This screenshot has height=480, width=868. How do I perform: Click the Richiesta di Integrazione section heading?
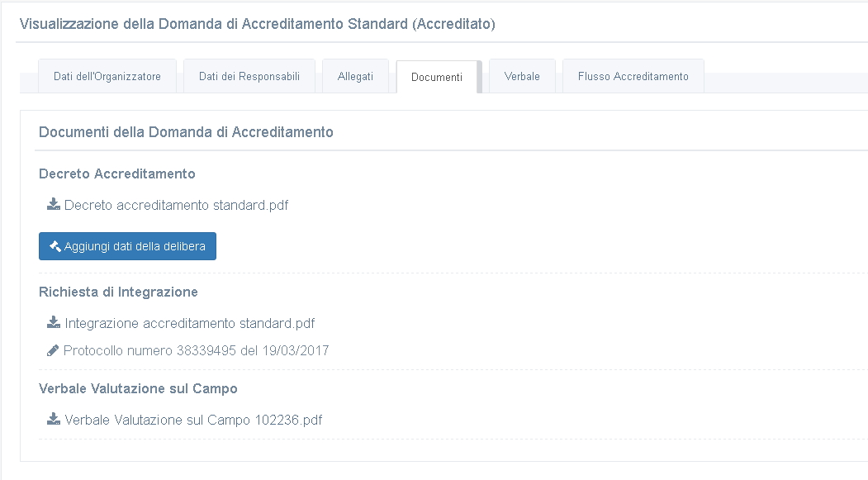[118, 292]
